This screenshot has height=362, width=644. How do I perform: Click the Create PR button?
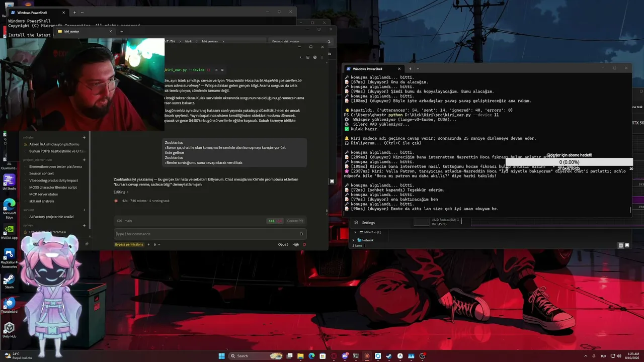click(295, 221)
